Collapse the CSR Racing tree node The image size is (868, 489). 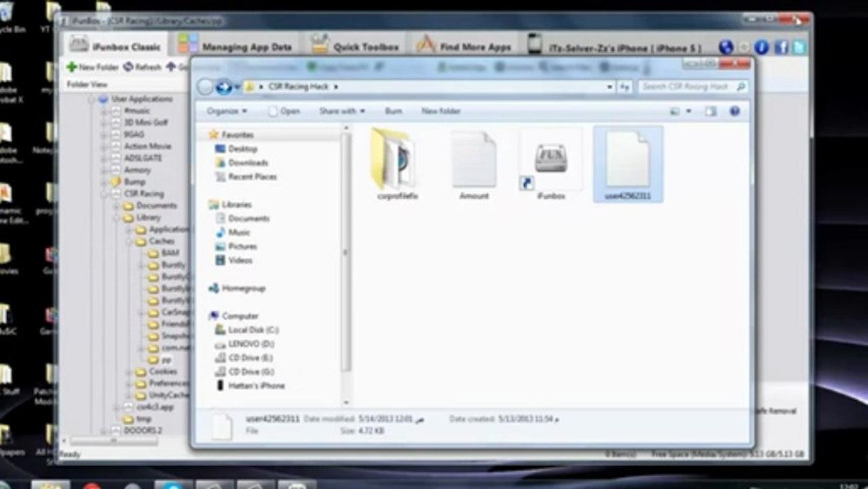(105, 194)
